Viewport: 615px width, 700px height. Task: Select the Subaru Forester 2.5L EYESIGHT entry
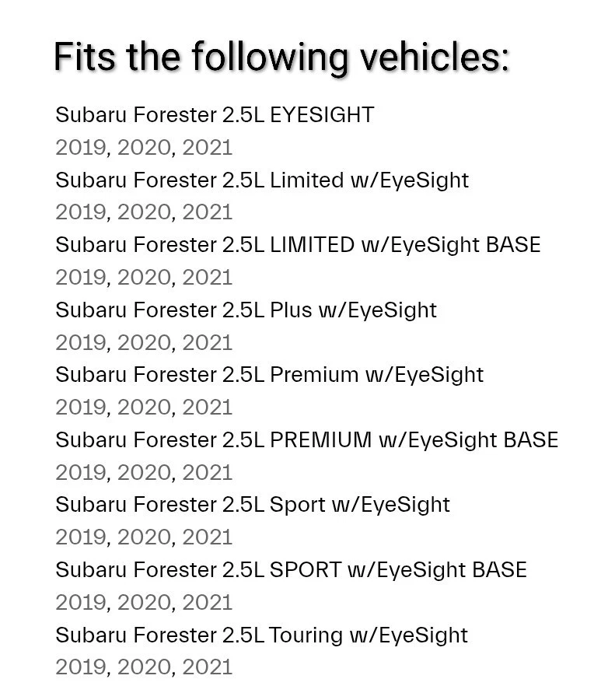click(214, 115)
